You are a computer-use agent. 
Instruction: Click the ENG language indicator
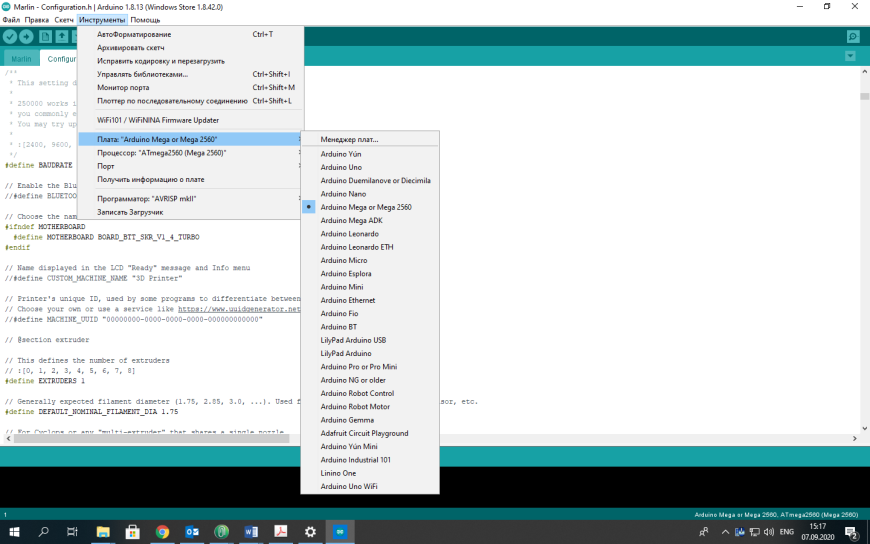pyautogui.click(x=786, y=532)
